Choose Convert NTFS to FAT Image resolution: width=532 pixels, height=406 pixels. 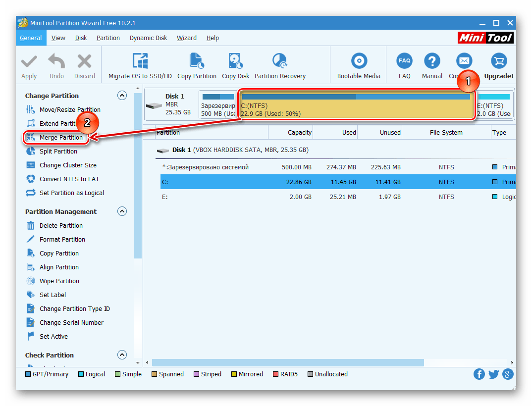coord(69,179)
